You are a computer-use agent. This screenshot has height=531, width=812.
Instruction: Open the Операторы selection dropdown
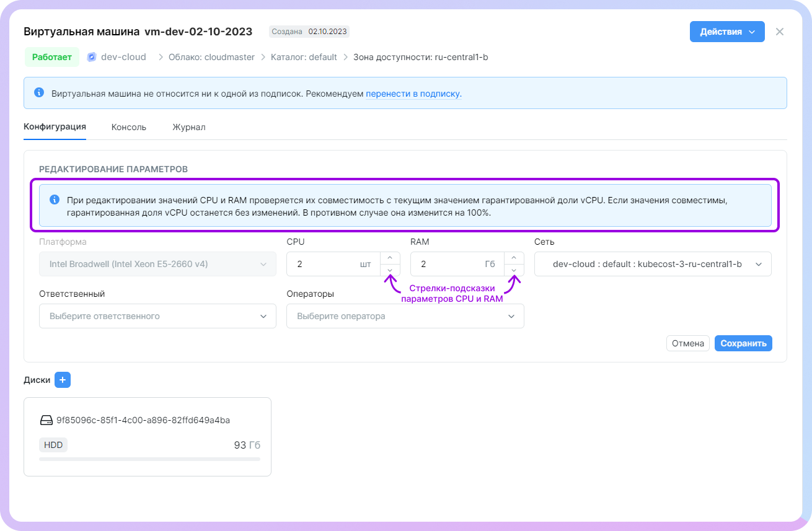coord(405,316)
